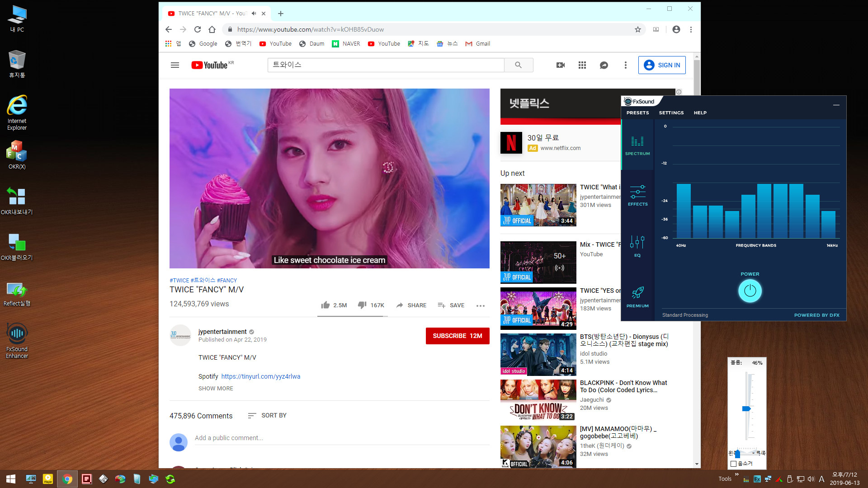Open a new Chrome tab
Image resolution: width=868 pixels, height=488 pixels.
[281, 14]
